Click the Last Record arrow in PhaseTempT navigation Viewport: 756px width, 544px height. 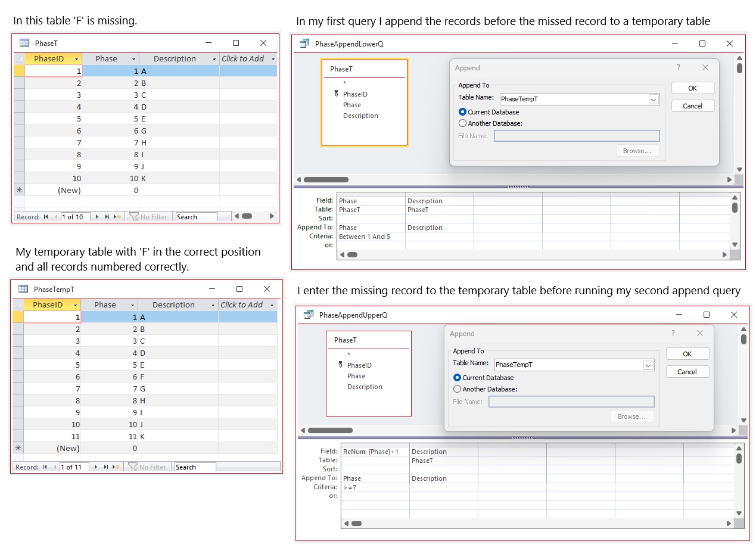click(x=106, y=467)
